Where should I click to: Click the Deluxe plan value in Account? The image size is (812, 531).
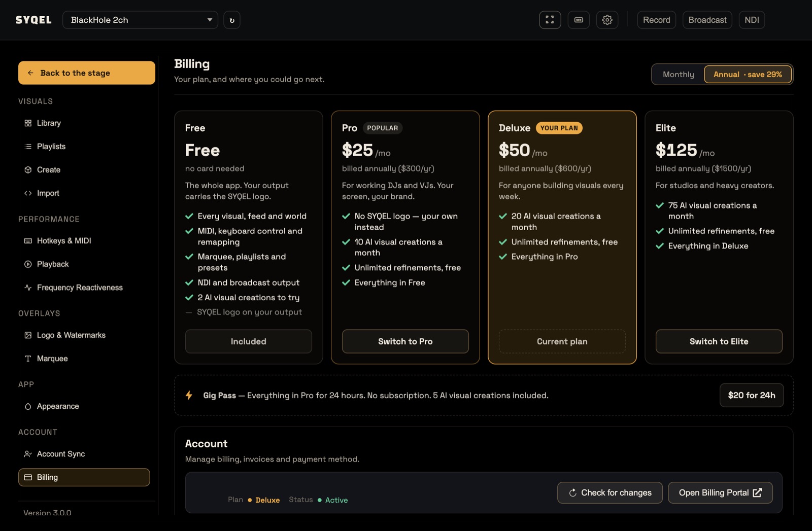tap(267, 500)
